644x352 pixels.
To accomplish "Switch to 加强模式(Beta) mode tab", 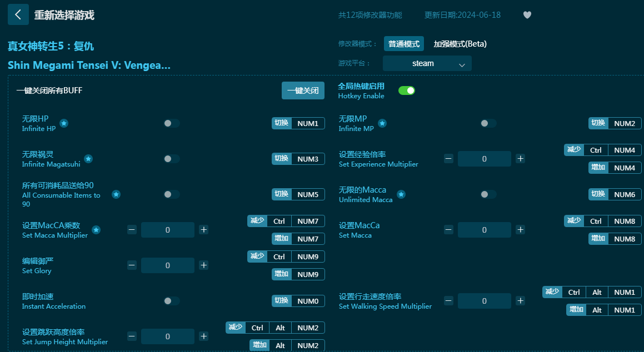I will click(x=460, y=44).
